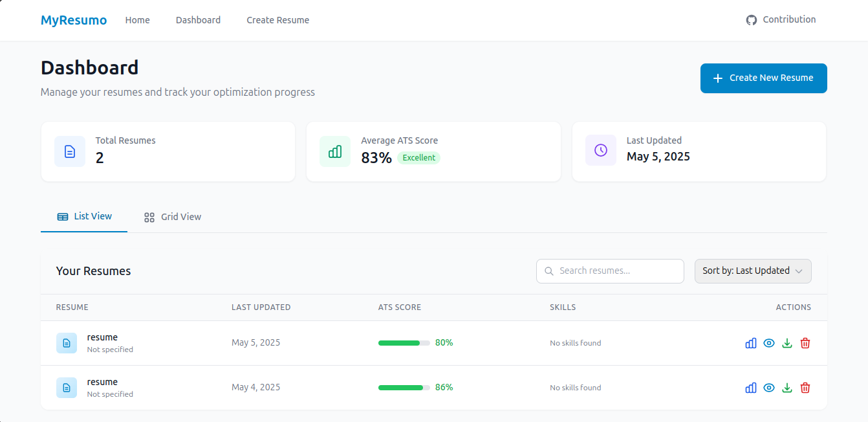Image resolution: width=868 pixels, height=422 pixels.
Task: Open the Create Resume page from the navbar
Action: (277, 20)
